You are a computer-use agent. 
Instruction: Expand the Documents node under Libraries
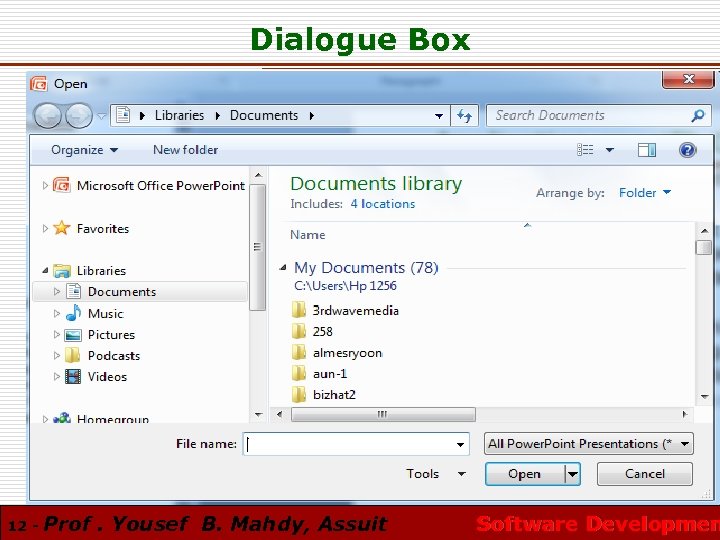[x=56, y=292]
